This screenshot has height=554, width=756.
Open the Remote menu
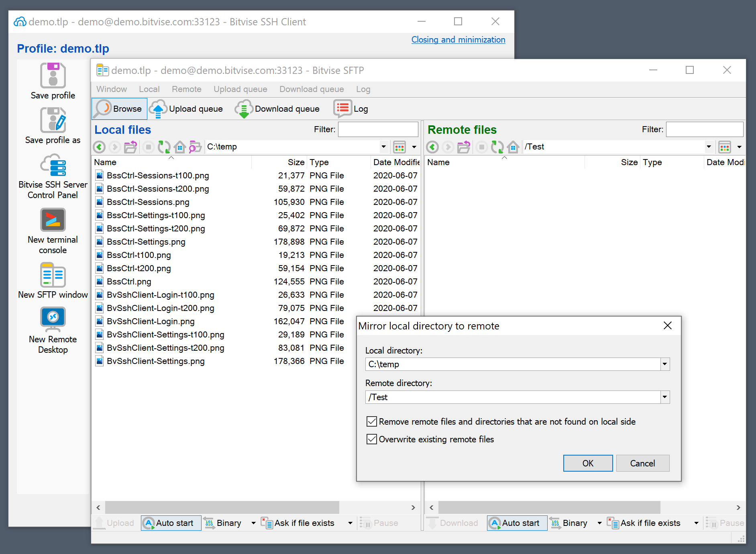coord(186,89)
